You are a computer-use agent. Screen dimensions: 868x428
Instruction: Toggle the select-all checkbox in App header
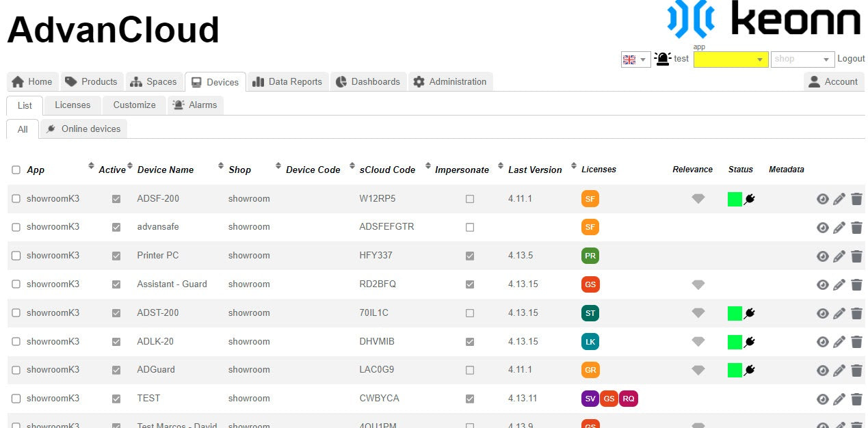click(x=16, y=170)
